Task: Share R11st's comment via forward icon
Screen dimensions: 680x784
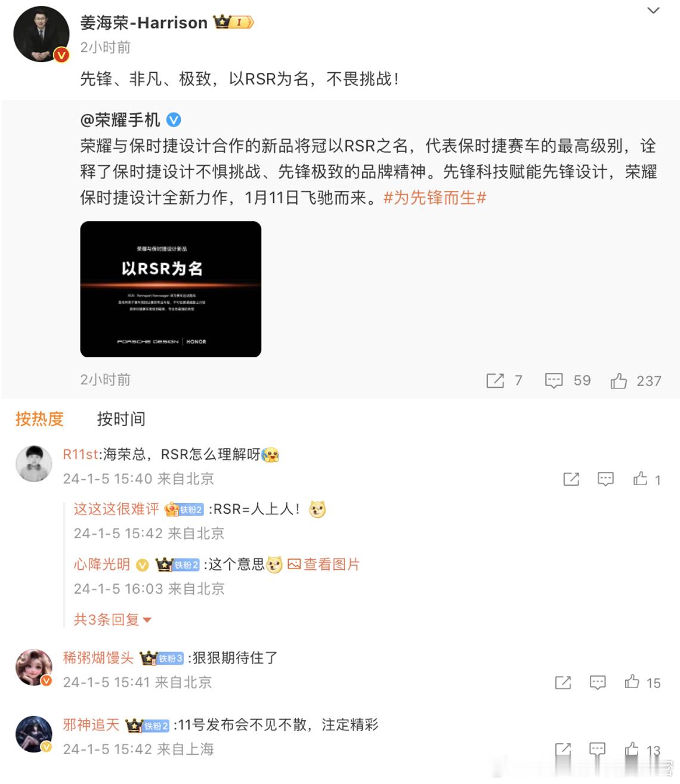Action: (571, 479)
